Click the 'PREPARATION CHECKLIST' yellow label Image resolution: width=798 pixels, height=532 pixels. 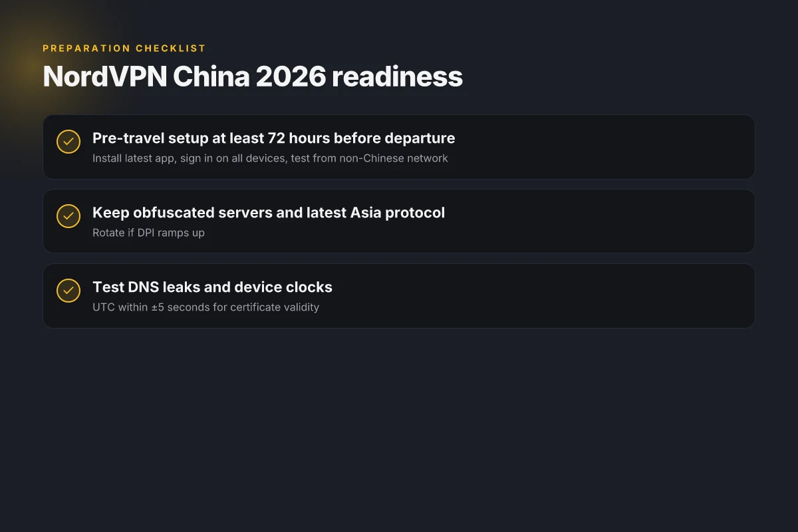(x=124, y=49)
